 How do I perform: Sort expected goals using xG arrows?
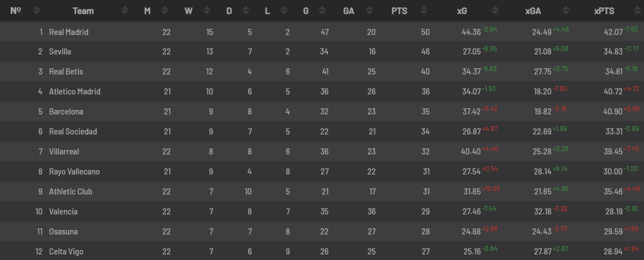(x=495, y=11)
